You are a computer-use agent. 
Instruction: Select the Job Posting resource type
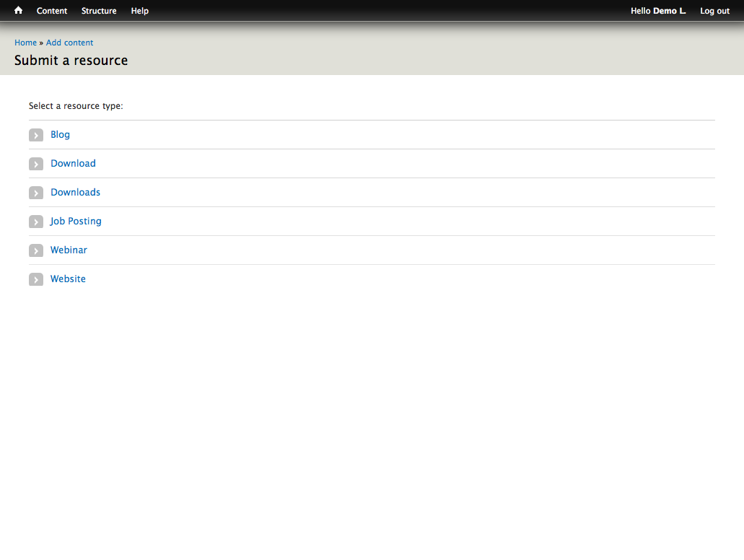[76, 222]
